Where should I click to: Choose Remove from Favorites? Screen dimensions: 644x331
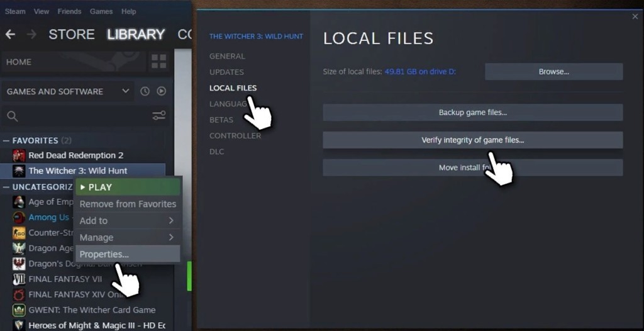(128, 204)
